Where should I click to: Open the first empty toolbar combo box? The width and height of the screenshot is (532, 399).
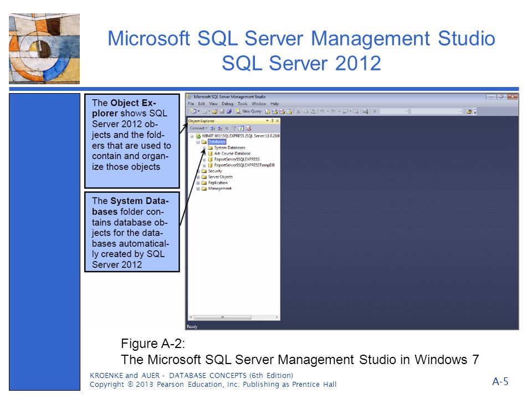pos(394,111)
